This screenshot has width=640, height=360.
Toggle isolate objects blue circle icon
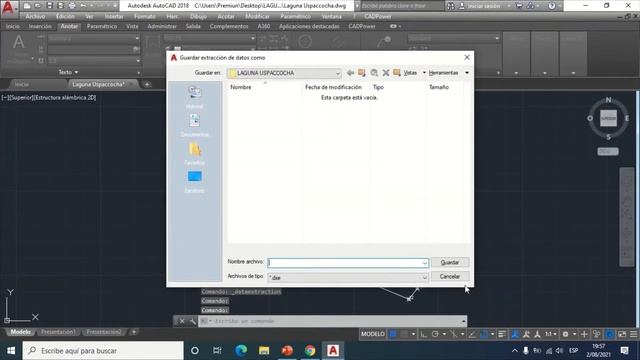point(609,334)
